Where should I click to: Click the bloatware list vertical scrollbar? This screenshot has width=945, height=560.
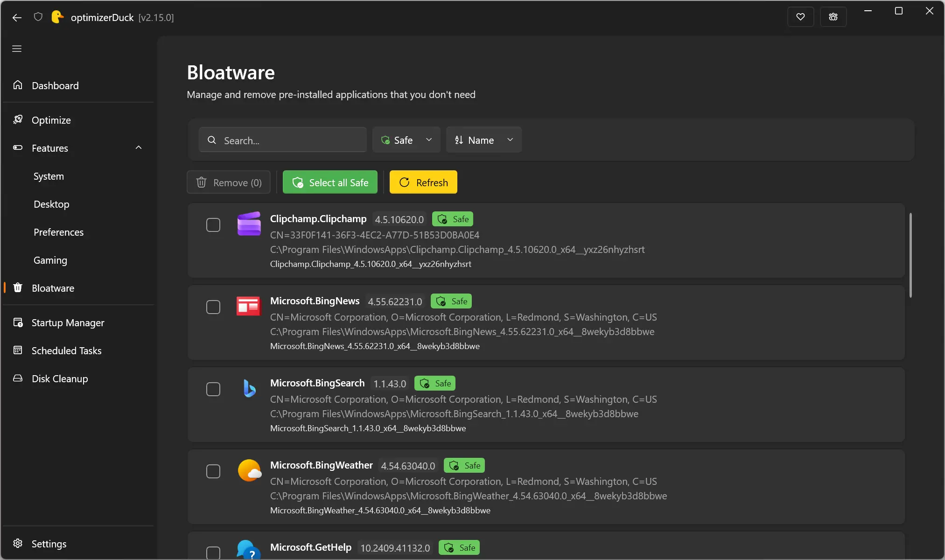coord(910,255)
